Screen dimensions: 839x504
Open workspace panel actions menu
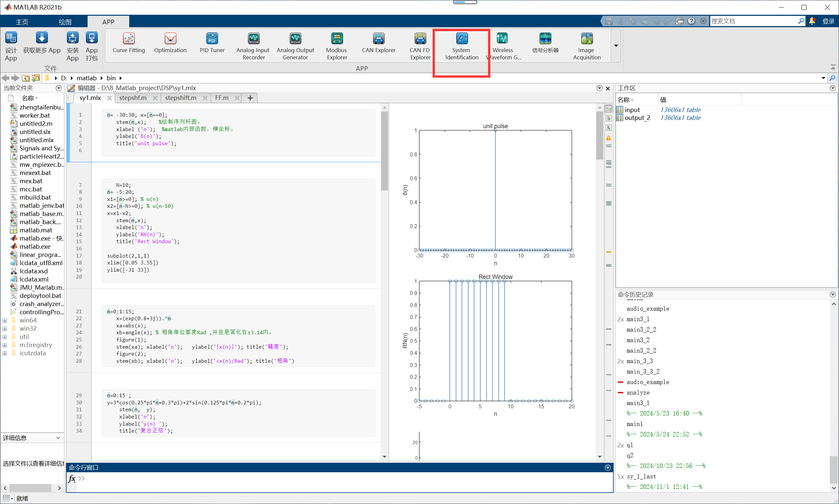click(x=832, y=88)
